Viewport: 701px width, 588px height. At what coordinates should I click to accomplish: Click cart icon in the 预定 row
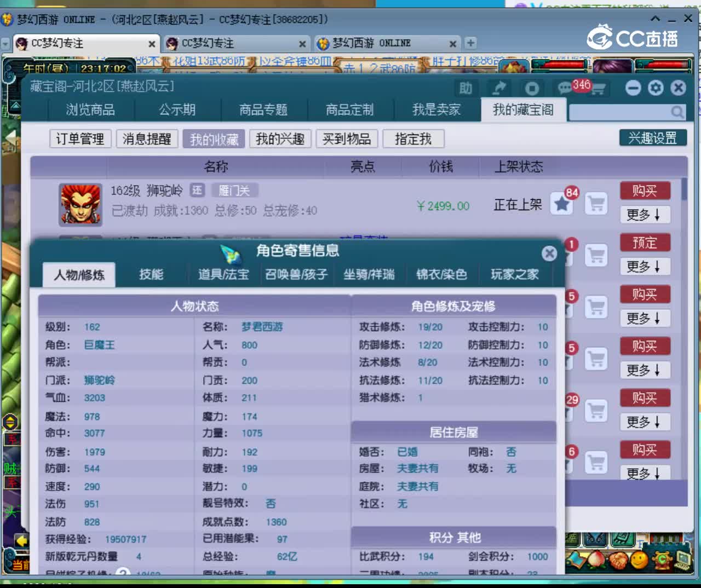[x=596, y=256]
